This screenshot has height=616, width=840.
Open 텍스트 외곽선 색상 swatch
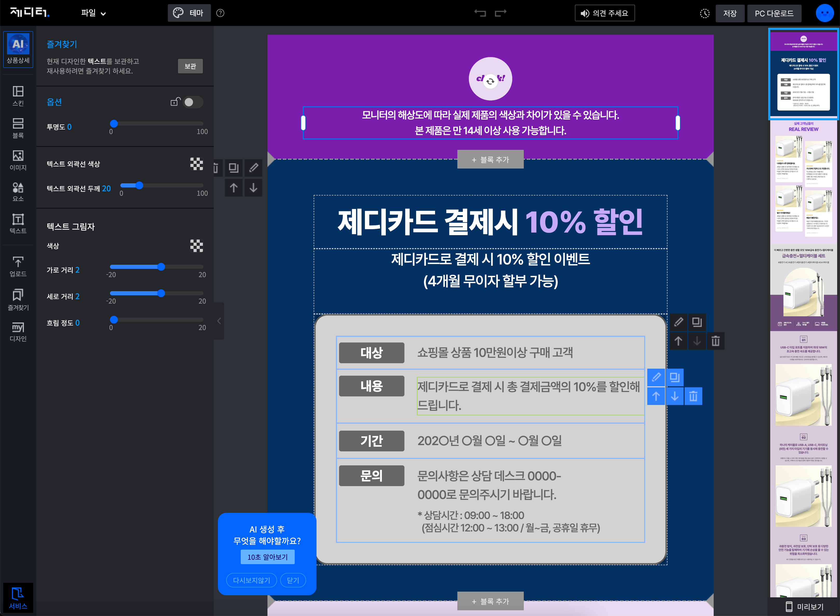click(x=197, y=164)
